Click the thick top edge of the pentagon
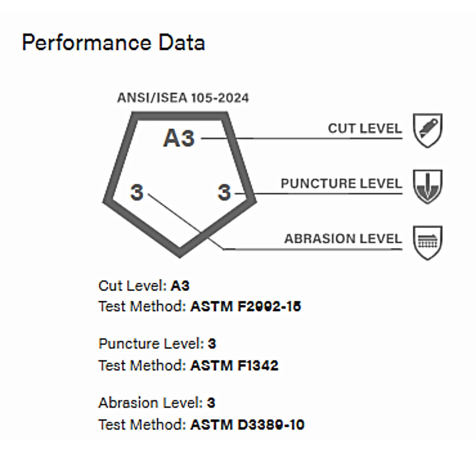This screenshot has height=476, width=476. [x=179, y=116]
